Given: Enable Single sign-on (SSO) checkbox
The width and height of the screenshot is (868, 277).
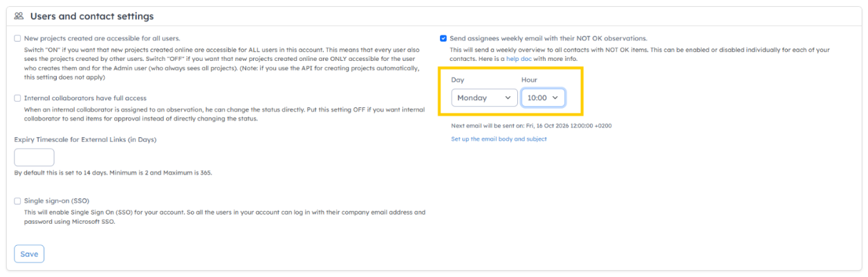Looking at the screenshot, I should (17, 201).
